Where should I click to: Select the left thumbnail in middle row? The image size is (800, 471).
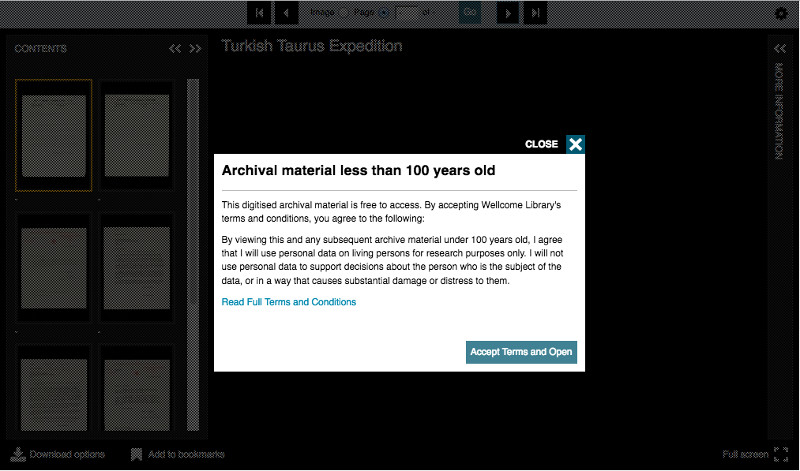point(54,268)
